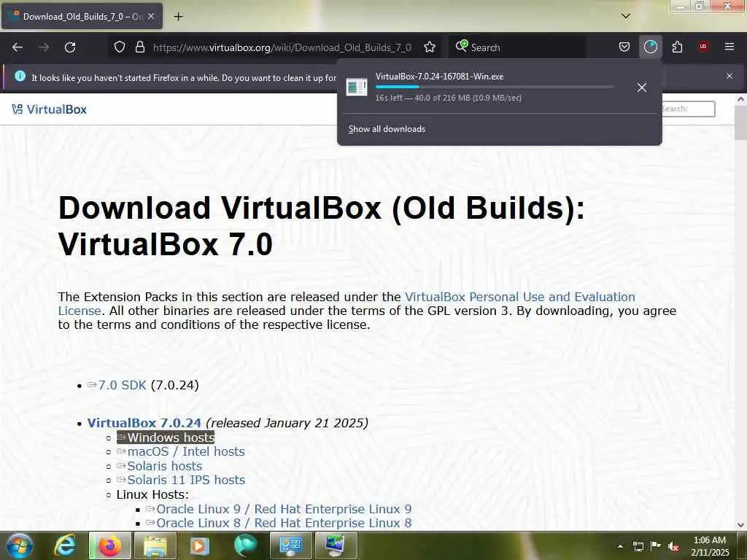Click the scrollbar up arrow
Viewport: 747px width, 560px height.
(x=740, y=99)
